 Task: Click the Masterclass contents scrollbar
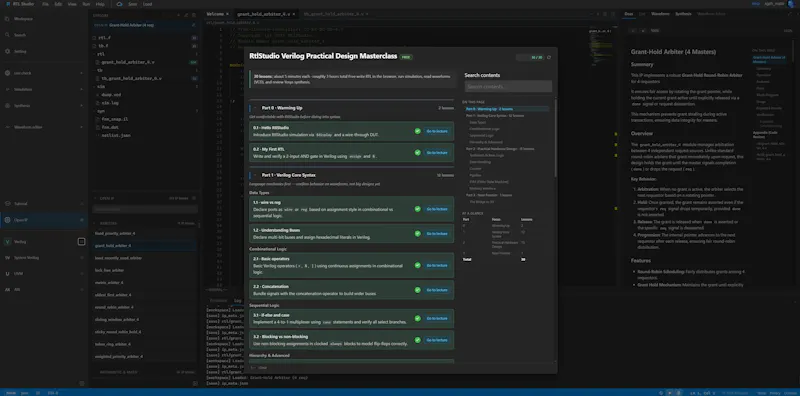tap(555, 138)
